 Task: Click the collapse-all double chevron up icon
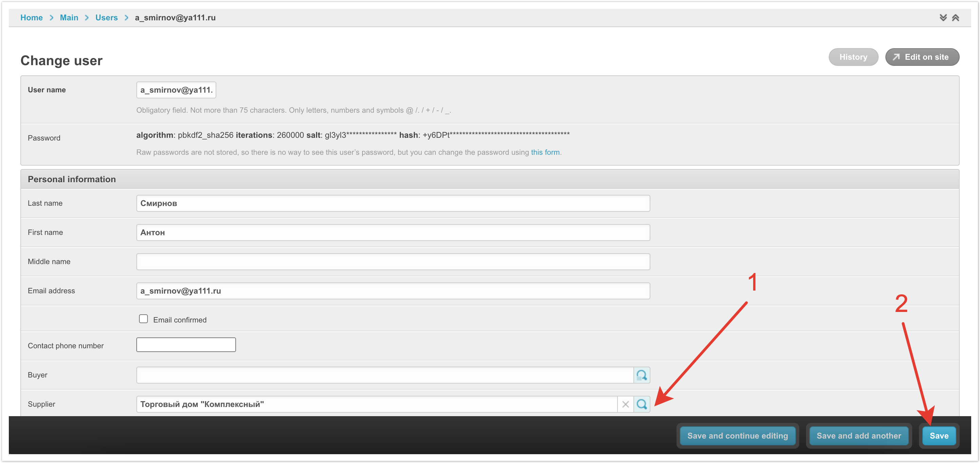955,18
